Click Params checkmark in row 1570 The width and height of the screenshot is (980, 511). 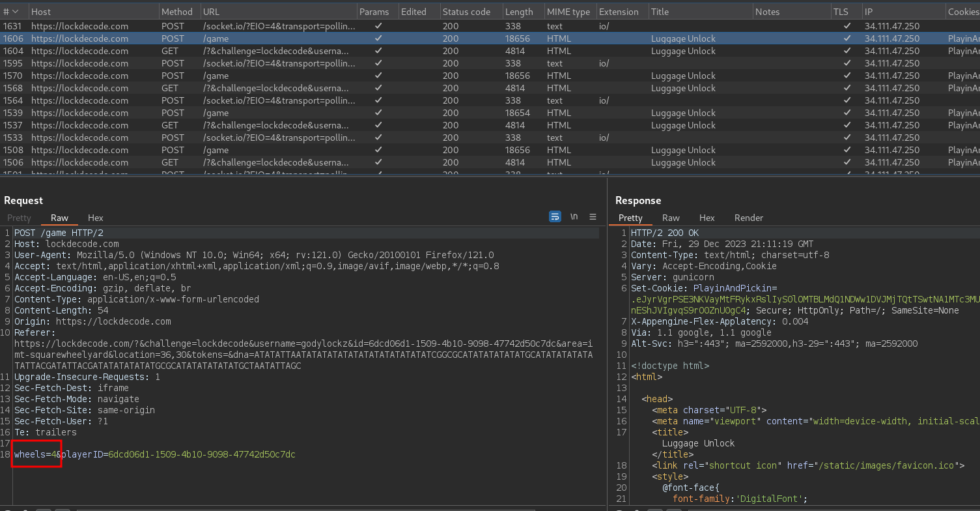[x=378, y=76]
